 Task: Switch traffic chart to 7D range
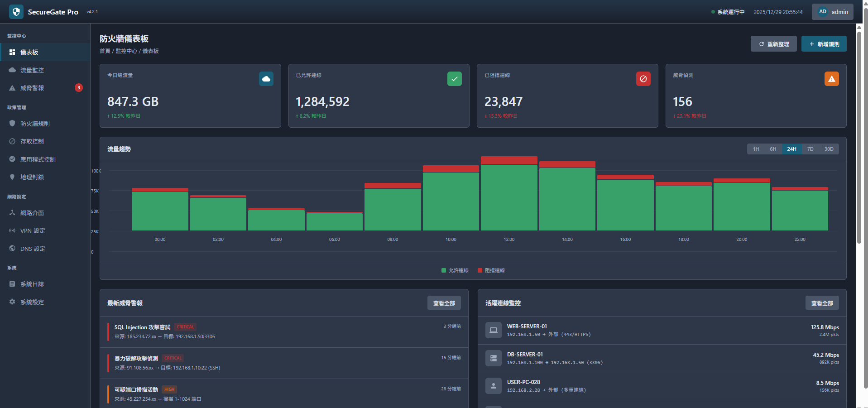[x=810, y=149]
